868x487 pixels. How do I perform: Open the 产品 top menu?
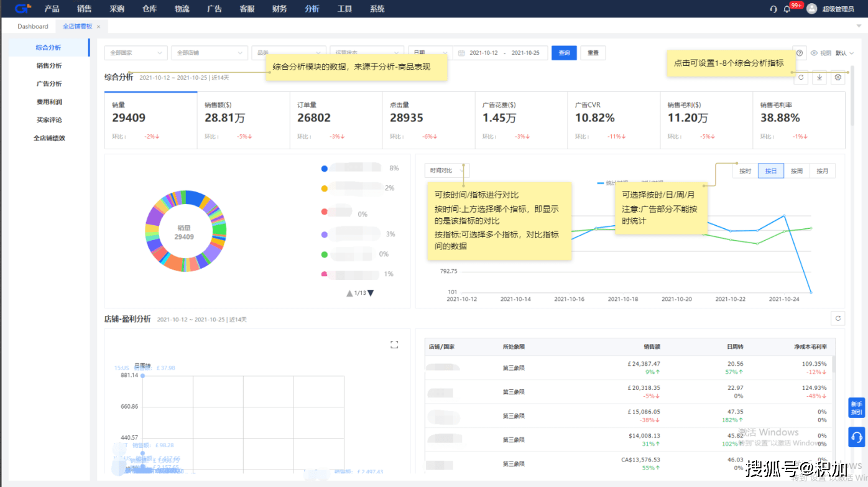(52, 9)
